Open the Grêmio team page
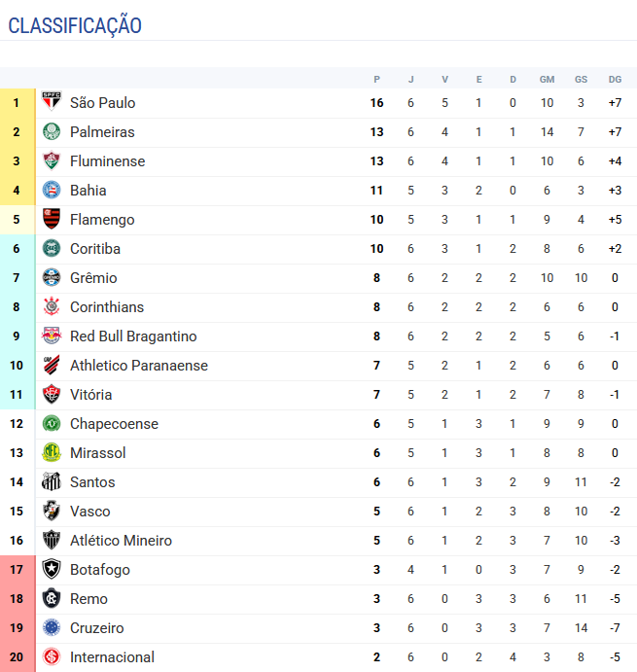The height and width of the screenshot is (672, 637). pos(93,278)
